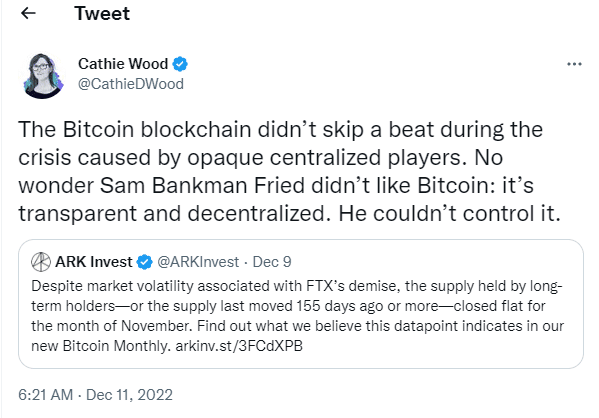The image size is (599, 418).
Task: Visit the @CathieDWood handle
Action: coord(131,84)
